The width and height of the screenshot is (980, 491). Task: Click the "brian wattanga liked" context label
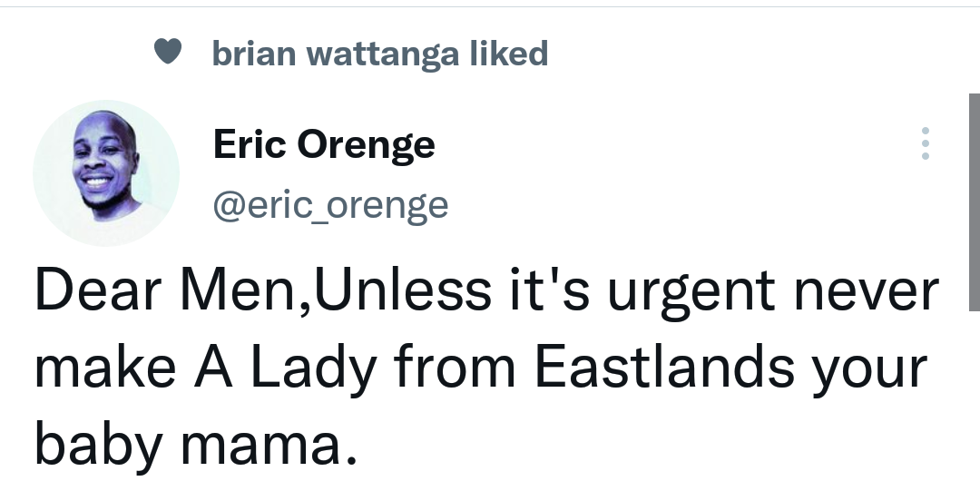379,54
